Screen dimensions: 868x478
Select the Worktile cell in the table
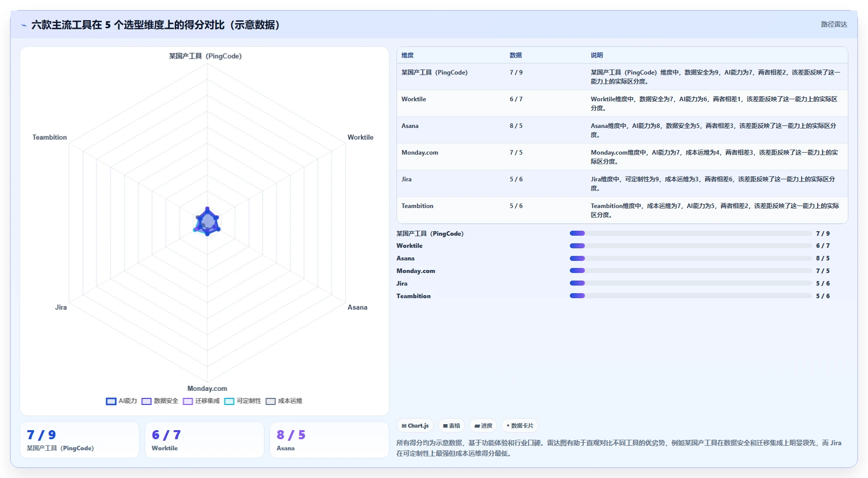[414, 99]
